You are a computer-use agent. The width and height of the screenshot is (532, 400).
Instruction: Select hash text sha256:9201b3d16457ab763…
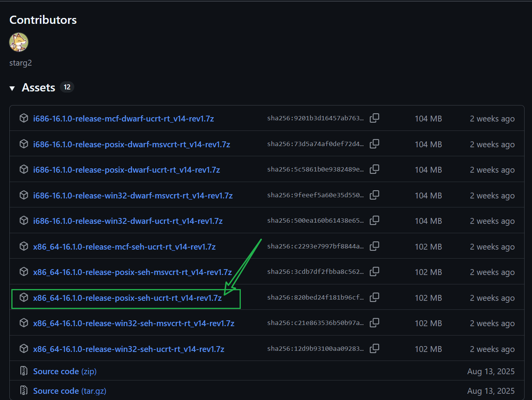coord(315,118)
